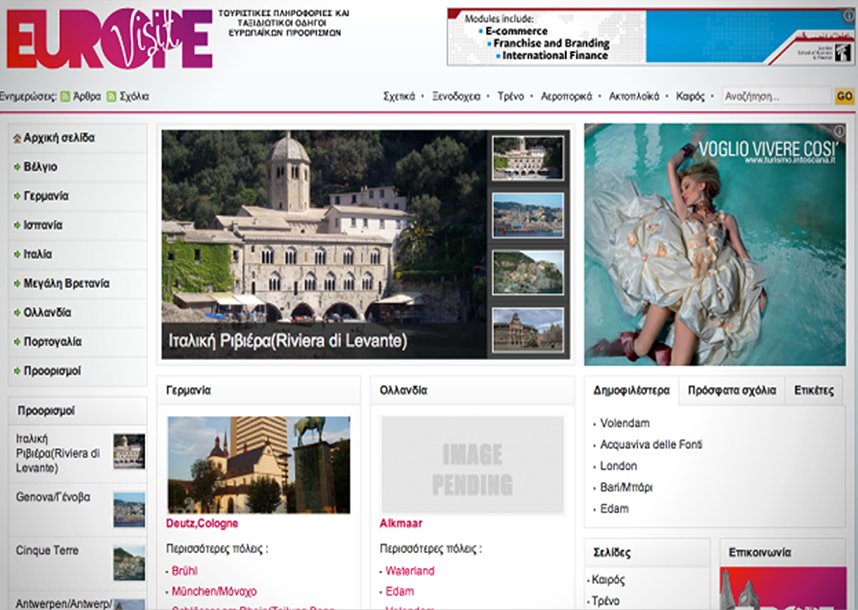Select the first thumbnail in the slideshow strip
Screen dimensions: 858x610
(x=527, y=158)
